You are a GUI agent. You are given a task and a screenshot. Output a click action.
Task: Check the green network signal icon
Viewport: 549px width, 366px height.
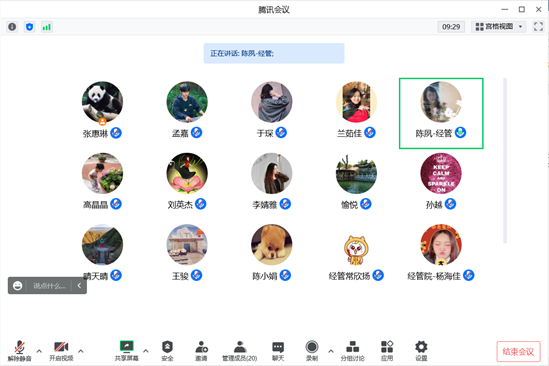(x=47, y=27)
